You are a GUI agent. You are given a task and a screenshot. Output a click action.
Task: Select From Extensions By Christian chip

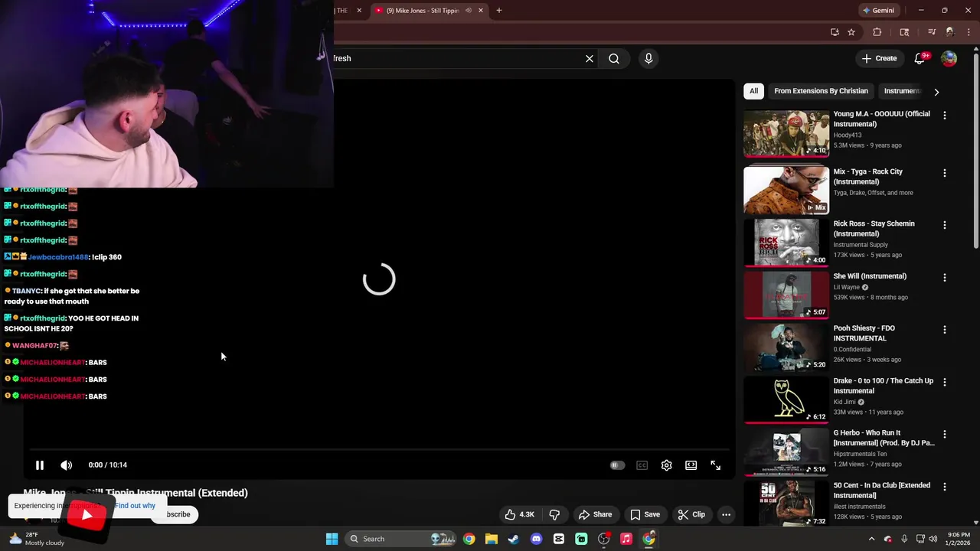point(821,91)
